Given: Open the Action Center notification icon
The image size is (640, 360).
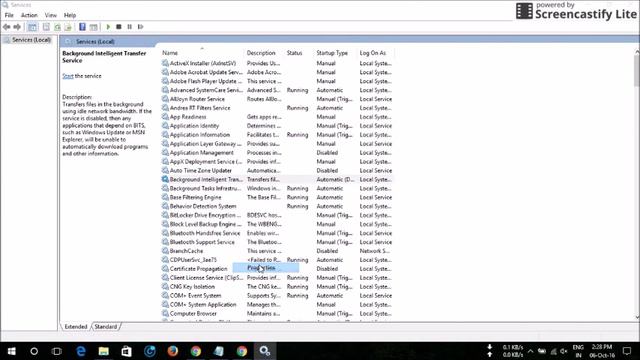Looking at the screenshot, I should tap(627, 351).
